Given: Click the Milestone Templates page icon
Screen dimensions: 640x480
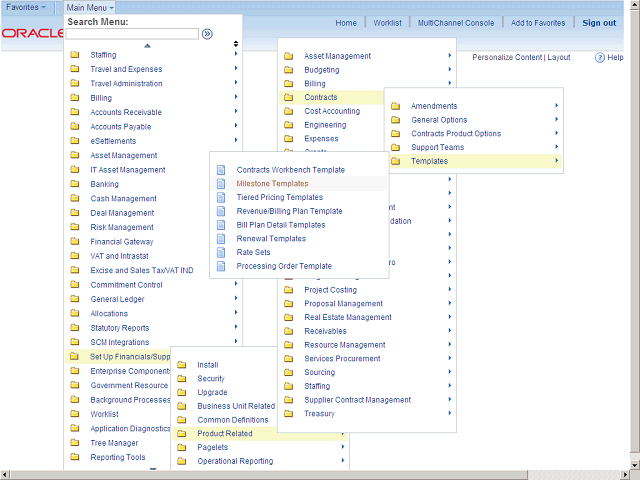Looking at the screenshot, I should click(x=222, y=184).
